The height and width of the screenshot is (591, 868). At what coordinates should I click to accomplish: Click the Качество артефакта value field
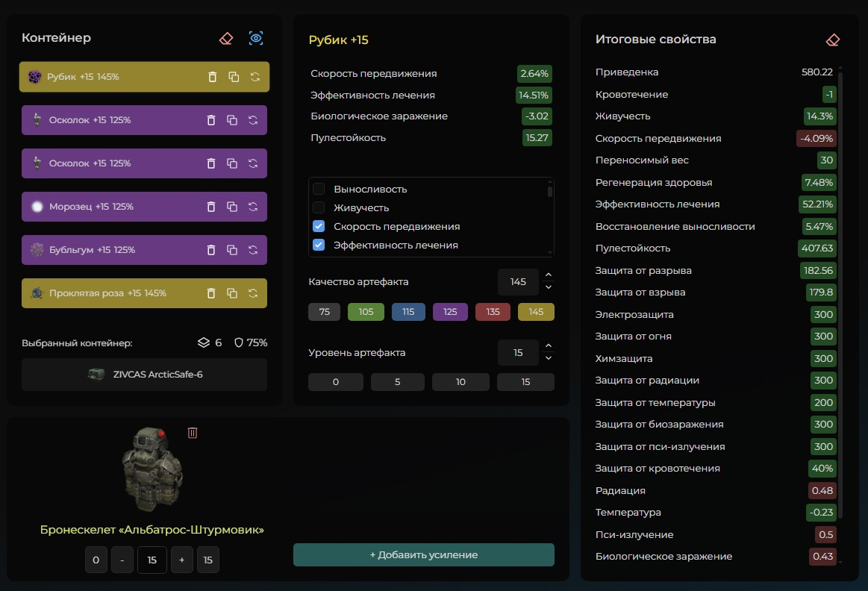pos(518,281)
